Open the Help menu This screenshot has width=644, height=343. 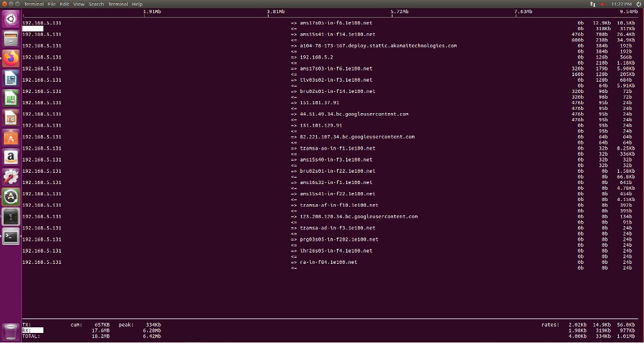coord(137,4)
